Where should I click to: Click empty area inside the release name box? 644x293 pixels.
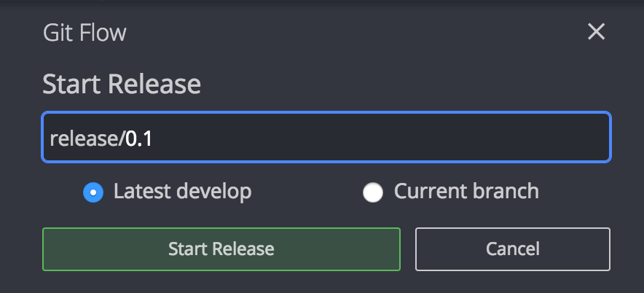tap(382, 138)
